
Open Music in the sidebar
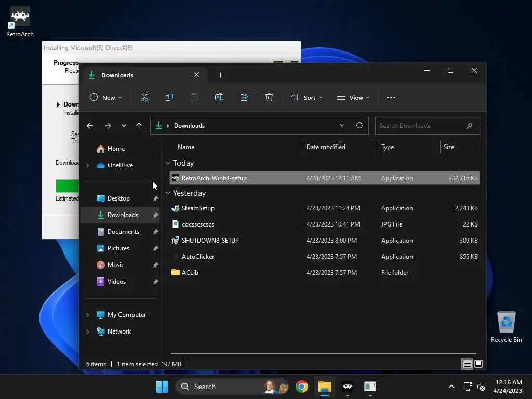(116, 265)
